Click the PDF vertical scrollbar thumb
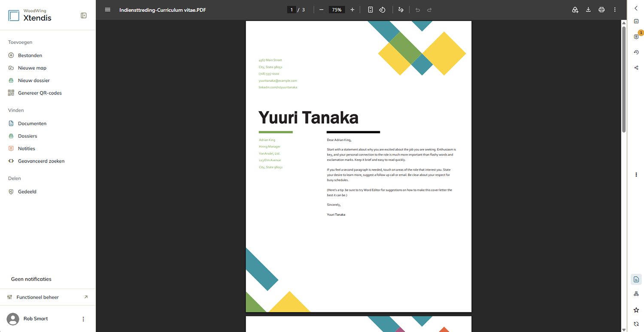The image size is (644, 332). (624, 79)
